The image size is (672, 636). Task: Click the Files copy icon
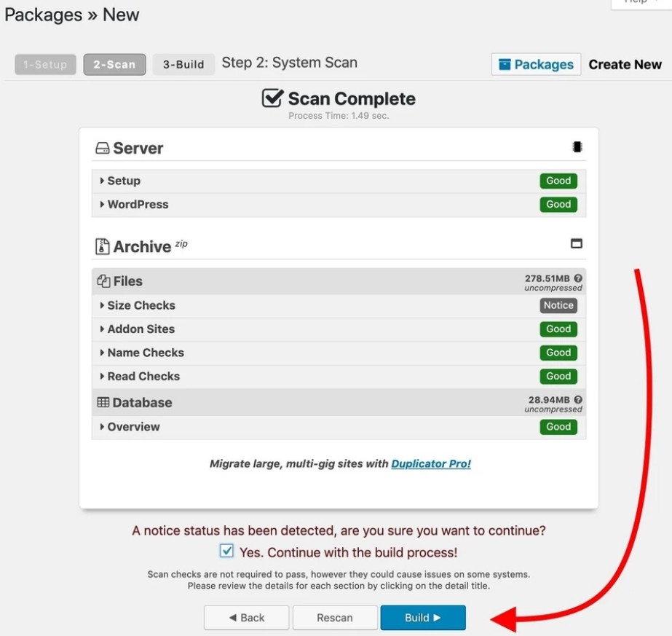(x=103, y=281)
